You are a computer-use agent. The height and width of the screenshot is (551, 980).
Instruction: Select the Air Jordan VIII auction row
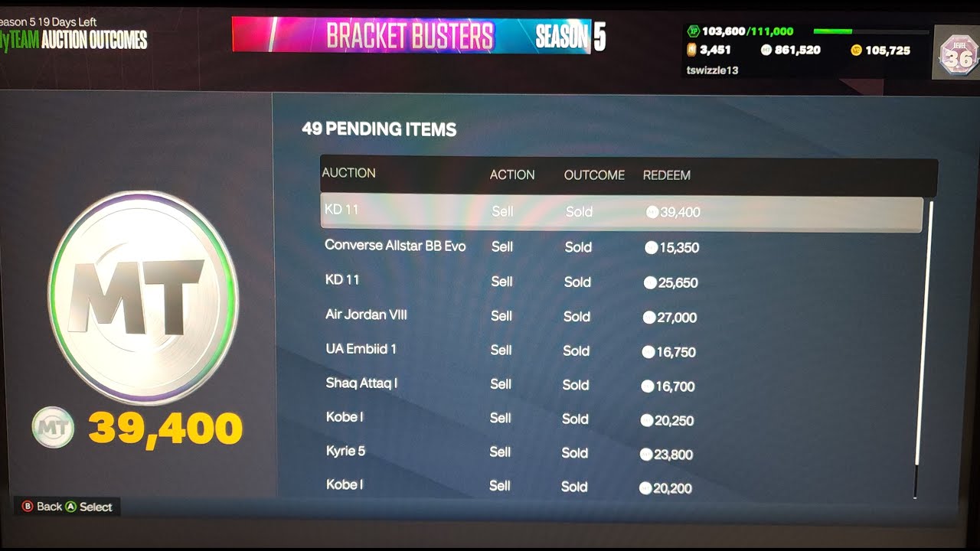click(x=621, y=316)
